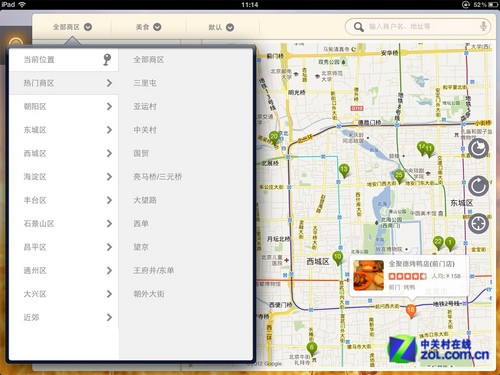Viewport: 500px width, 375px height.
Task: Tap the middle circular reload map button
Action: point(478,186)
